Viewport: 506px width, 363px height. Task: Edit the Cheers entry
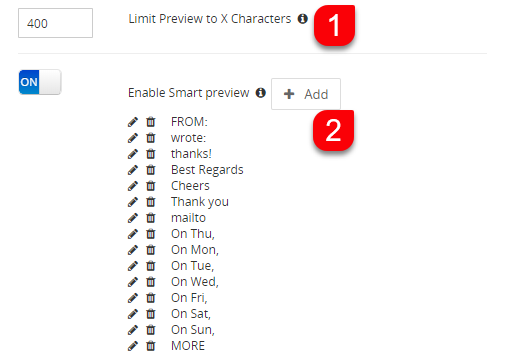click(x=133, y=186)
